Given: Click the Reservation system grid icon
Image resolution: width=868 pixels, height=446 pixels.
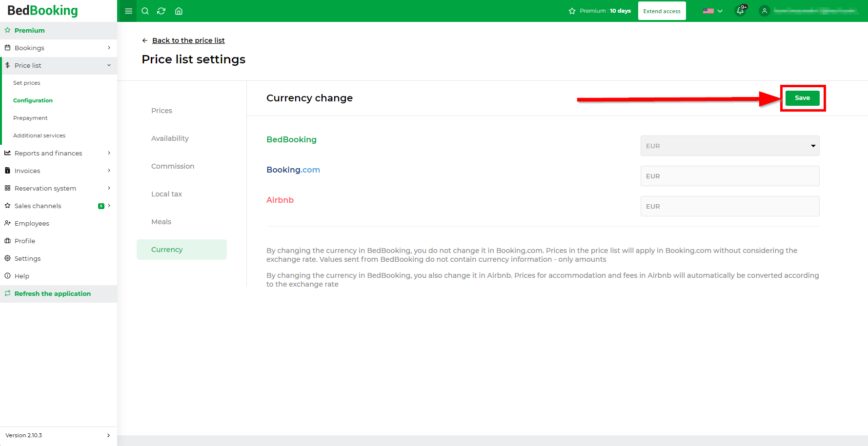Looking at the screenshot, I should coord(7,188).
